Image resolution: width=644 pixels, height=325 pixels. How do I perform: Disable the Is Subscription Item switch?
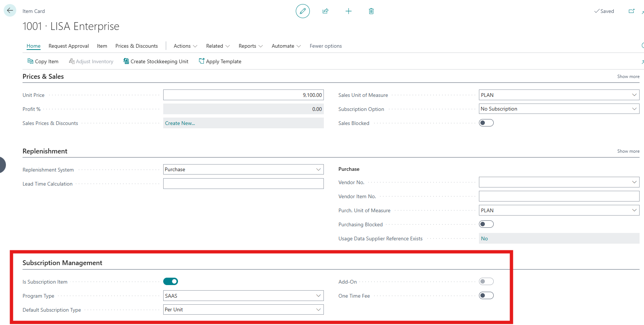pos(171,281)
